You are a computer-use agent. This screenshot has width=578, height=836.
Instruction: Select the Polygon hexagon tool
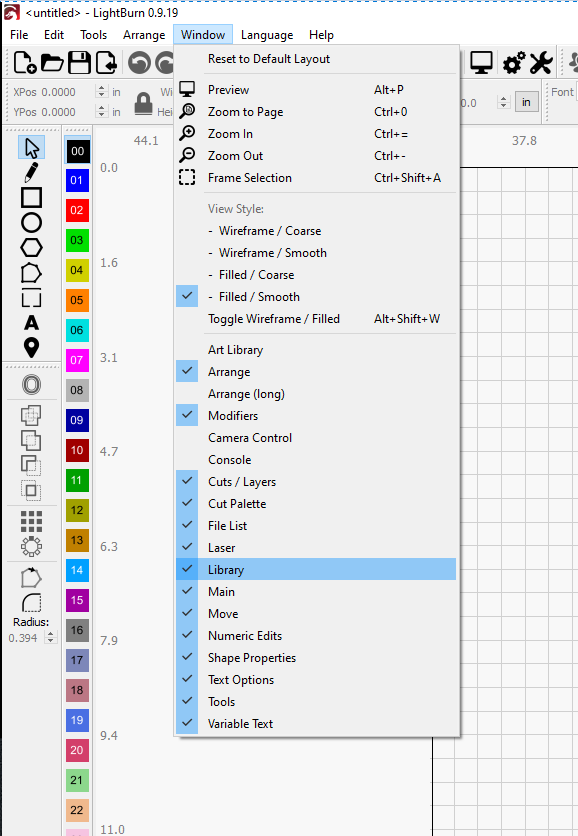pyautogui.click(x=31, y=248)
